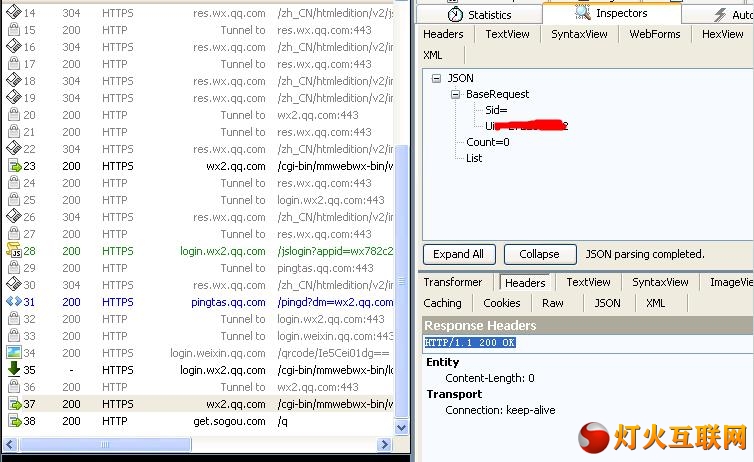This screenshot has height=462, width=754.
Task: Click the /qrcode/ URL of session 34
Action: pos(333,353)
